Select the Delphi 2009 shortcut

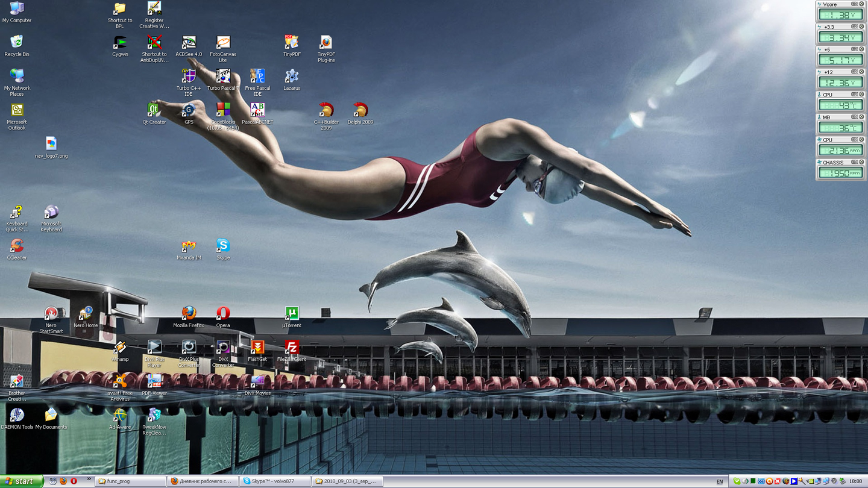click(x=360, y=110)
